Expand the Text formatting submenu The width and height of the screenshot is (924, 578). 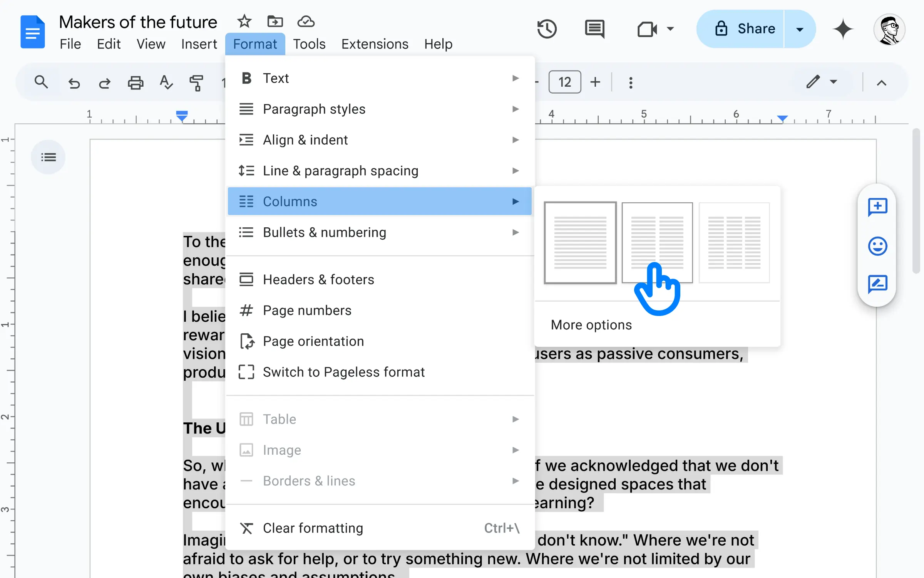coord(380,78)
